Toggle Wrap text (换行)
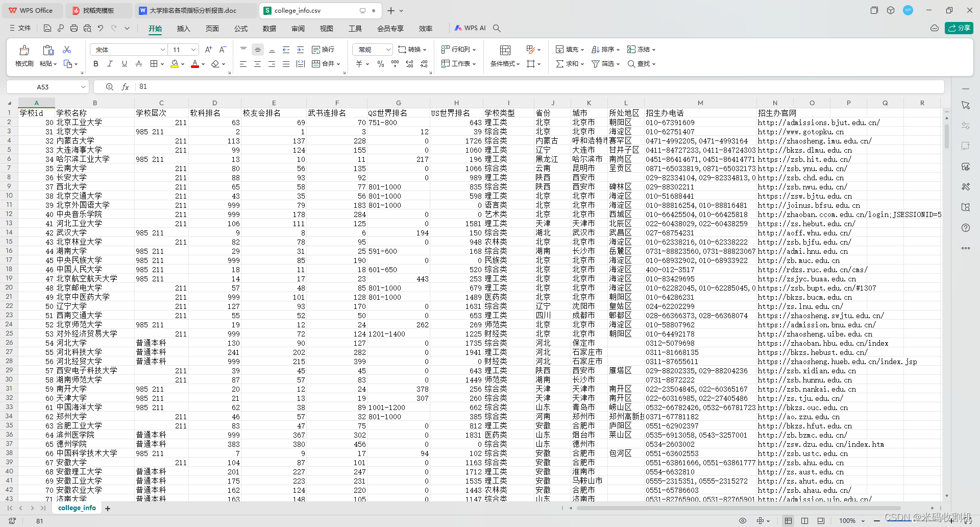The image size is (980, 527). click(x=323, y=50)
